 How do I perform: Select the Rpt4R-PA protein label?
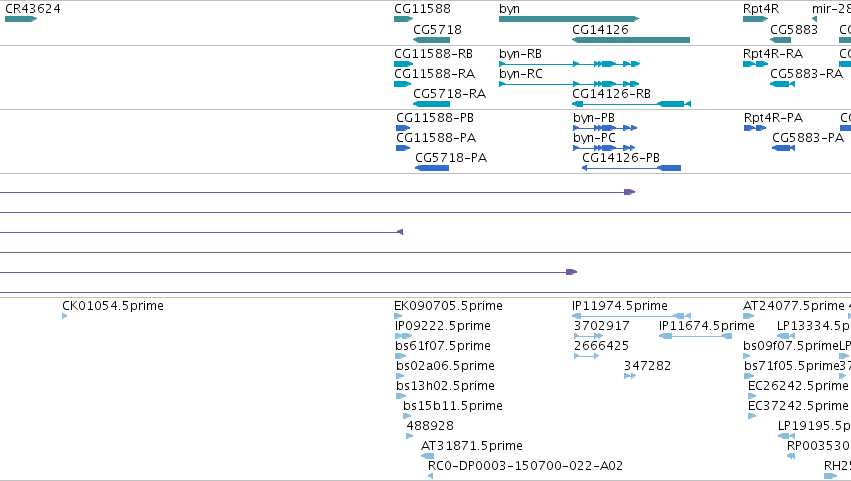click(773, 118)
